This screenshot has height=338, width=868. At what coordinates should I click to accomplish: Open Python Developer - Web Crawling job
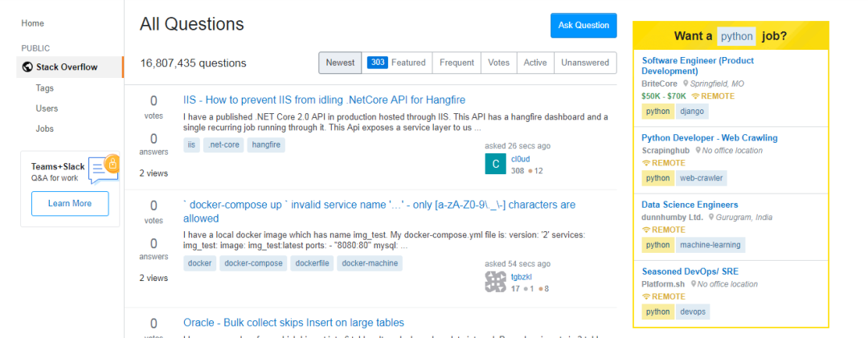710,138
